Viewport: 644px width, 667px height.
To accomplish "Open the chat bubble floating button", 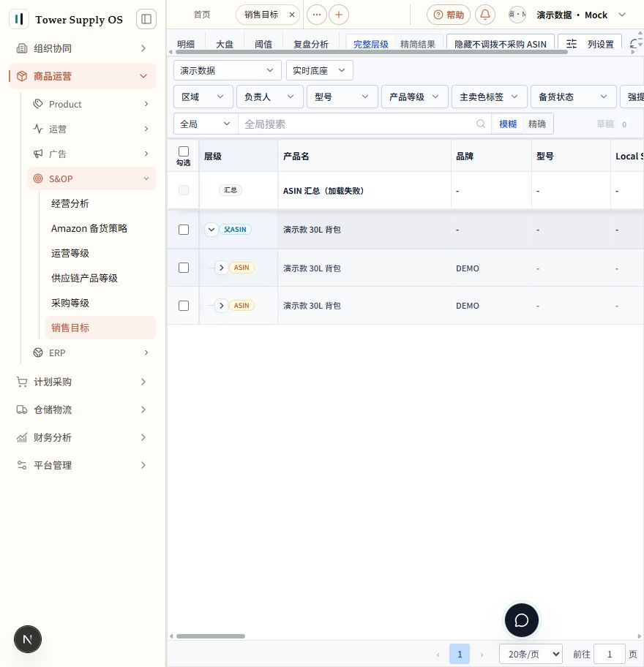I will pos(522,620).
